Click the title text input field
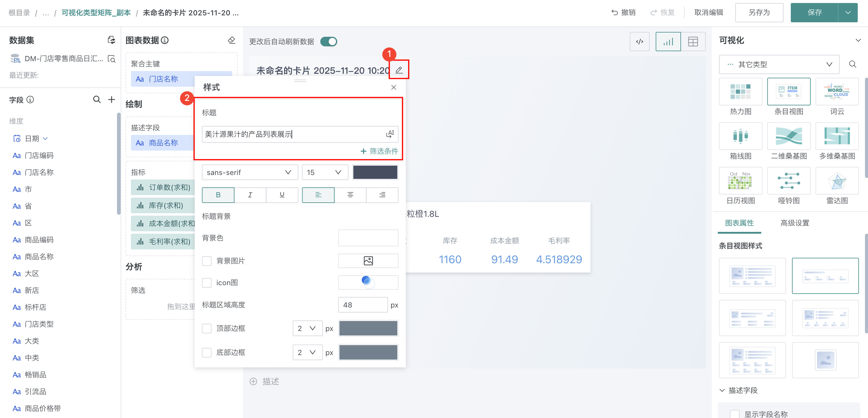The height and width of the screenshot is (418, 868). coord(293,134)
